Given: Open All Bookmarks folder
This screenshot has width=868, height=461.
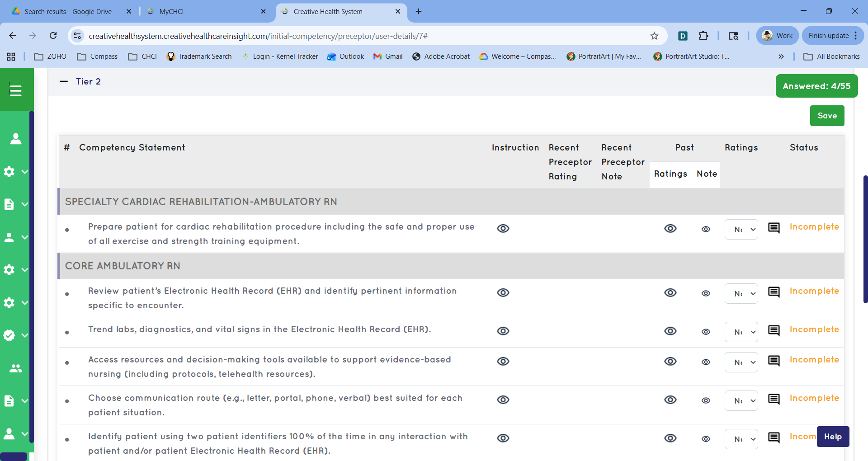Looking at the screenshot, I should (832, 56).
